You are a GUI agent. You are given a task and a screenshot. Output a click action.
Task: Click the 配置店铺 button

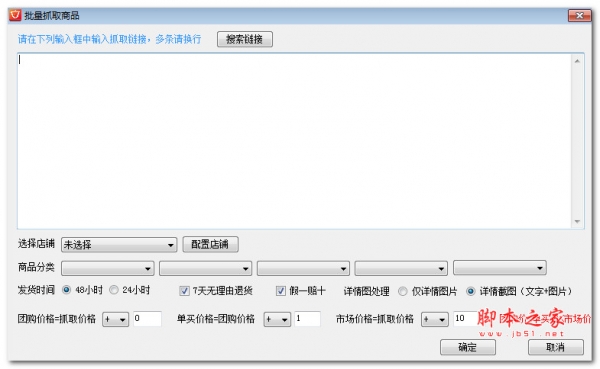pyautogui.click(x=210, y=244)
